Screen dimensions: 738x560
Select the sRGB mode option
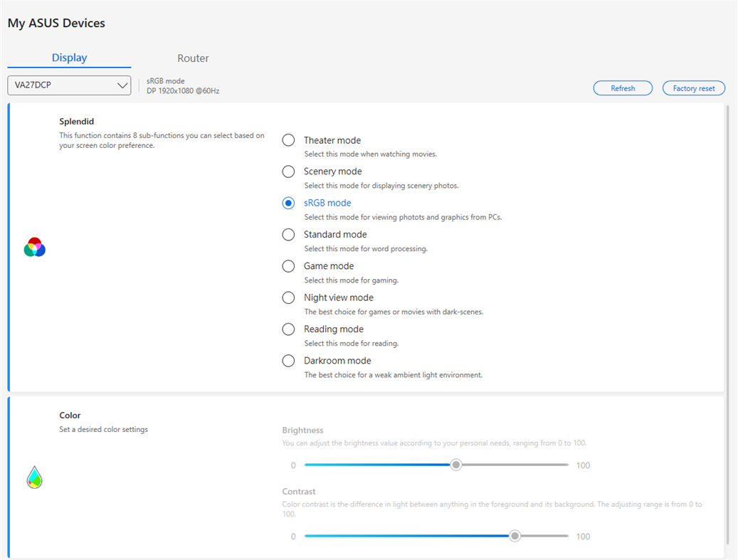(288, 203)
